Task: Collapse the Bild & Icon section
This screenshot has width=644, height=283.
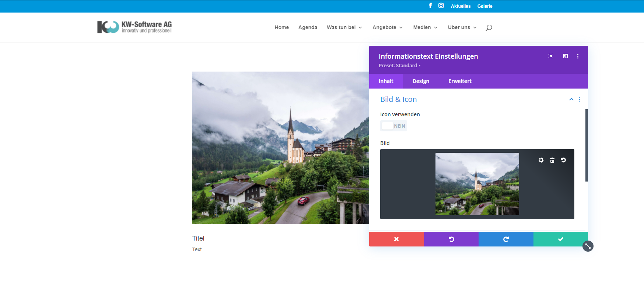Action: click(571, 99)
